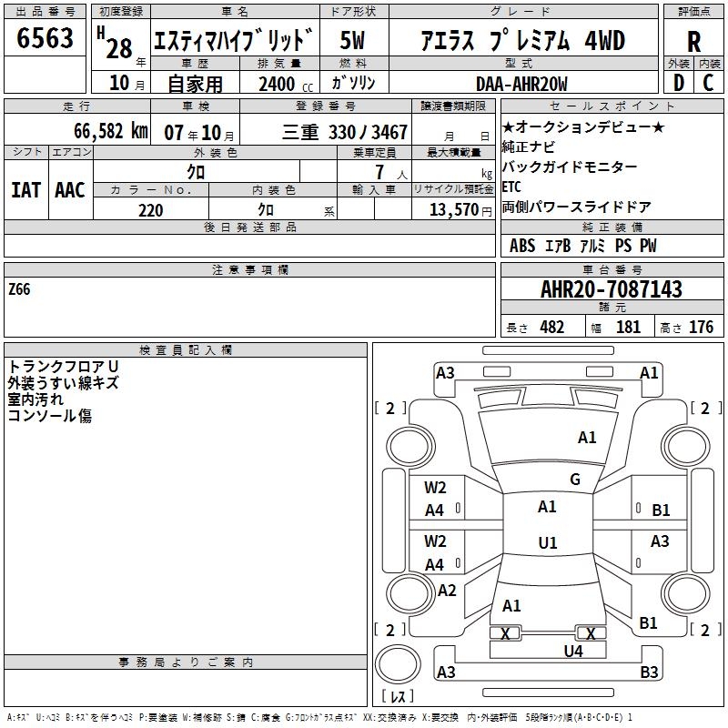The height and width of the screenshot is (728, 728).
Task: Click chassis number AHR20-7087143
Action: tap(611, 289)
